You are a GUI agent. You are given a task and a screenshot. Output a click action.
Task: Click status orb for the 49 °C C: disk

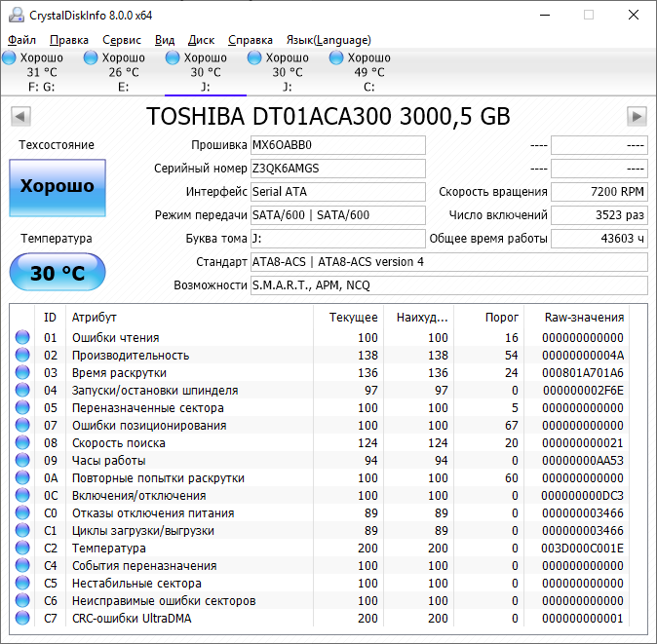tap(336, 58)
